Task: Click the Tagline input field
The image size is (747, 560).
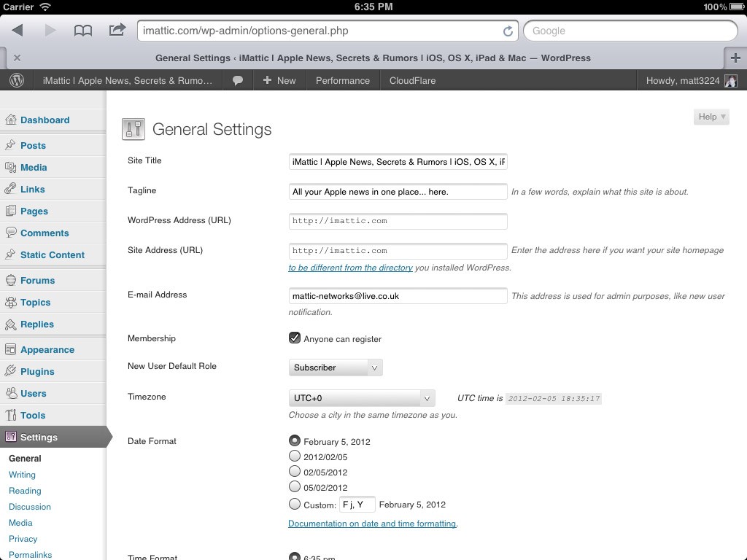Action: 398,192
